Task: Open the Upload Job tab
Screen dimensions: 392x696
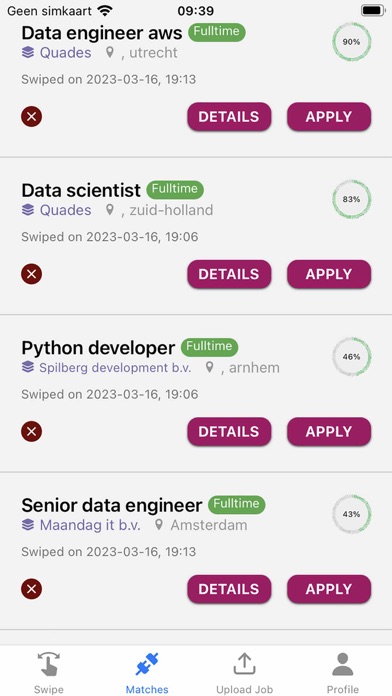Action: 245,672
